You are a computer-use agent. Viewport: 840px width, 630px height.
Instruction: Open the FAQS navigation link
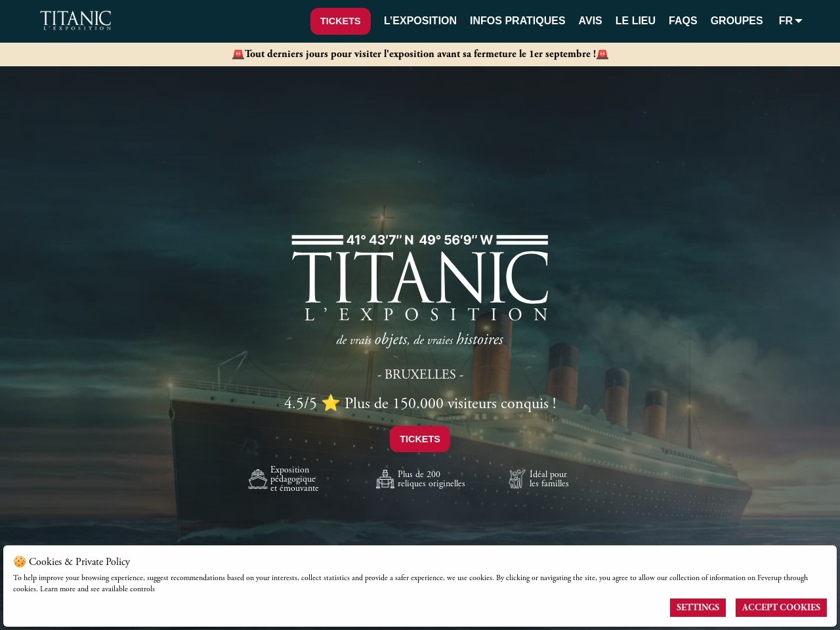682,21
